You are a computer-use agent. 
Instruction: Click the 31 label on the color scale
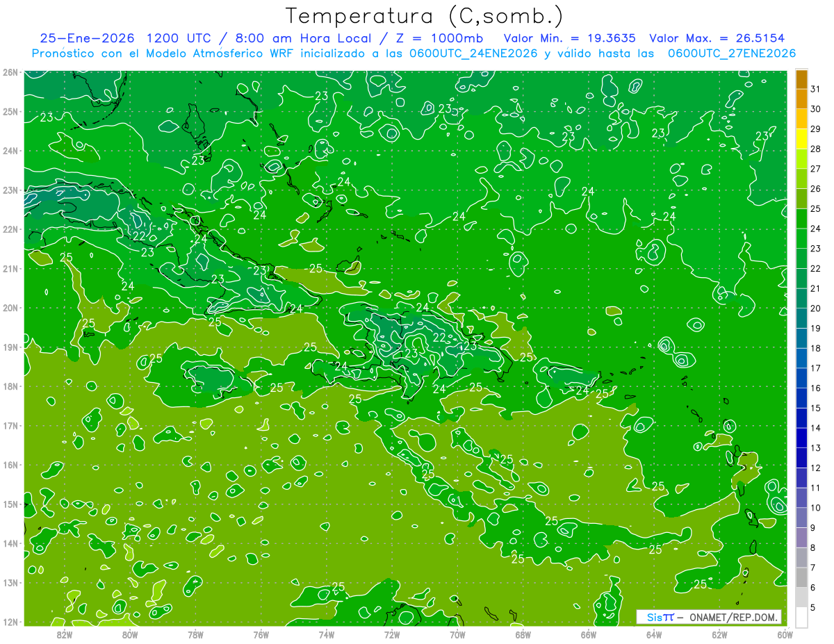[815, 89]
